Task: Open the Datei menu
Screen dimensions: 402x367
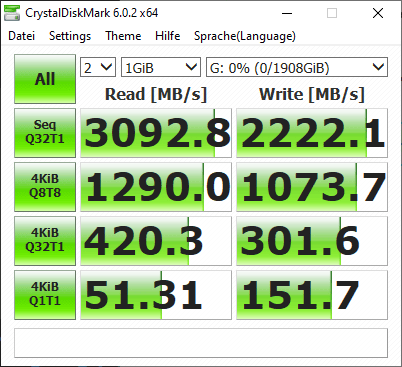Action: [22, 36]
